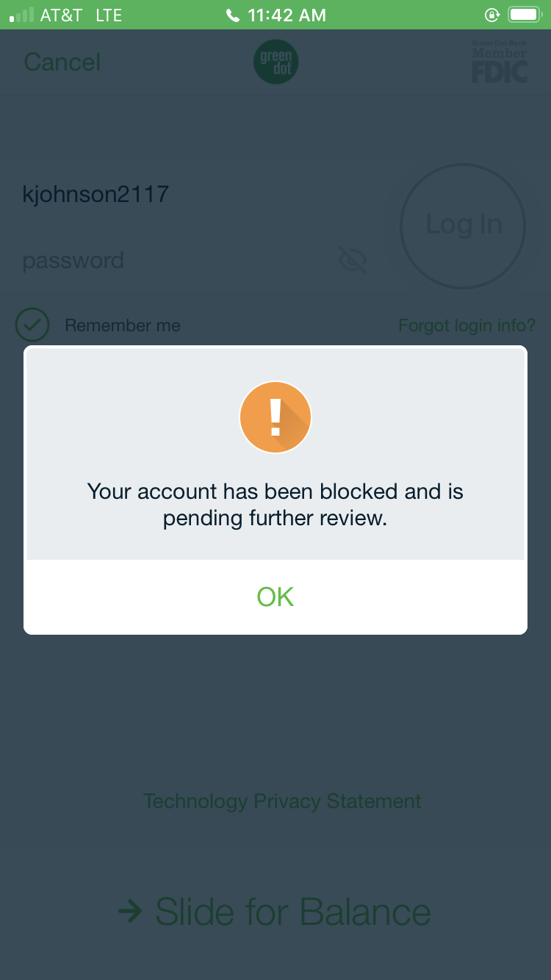Tap the LTE network indicator
The height and width of the screenshot is (980, 551).
(109, 15)
